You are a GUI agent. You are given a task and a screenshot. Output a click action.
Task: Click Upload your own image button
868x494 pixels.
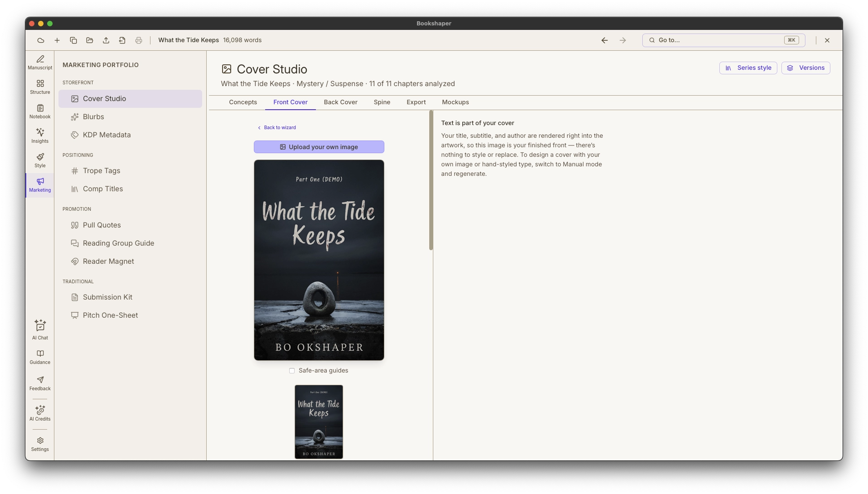[319, 147]
